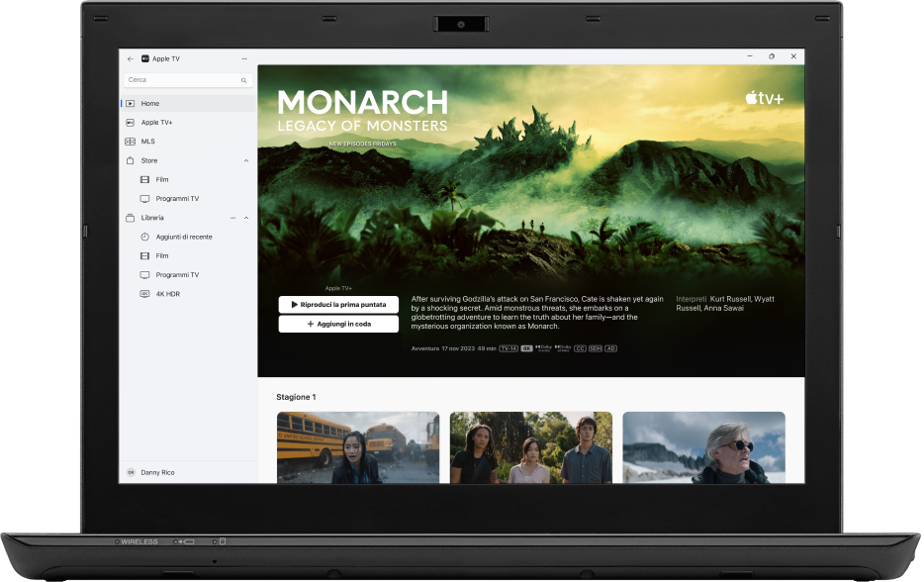Select Home in the sidebar
The image size is (924, 582).
[188, 103]
